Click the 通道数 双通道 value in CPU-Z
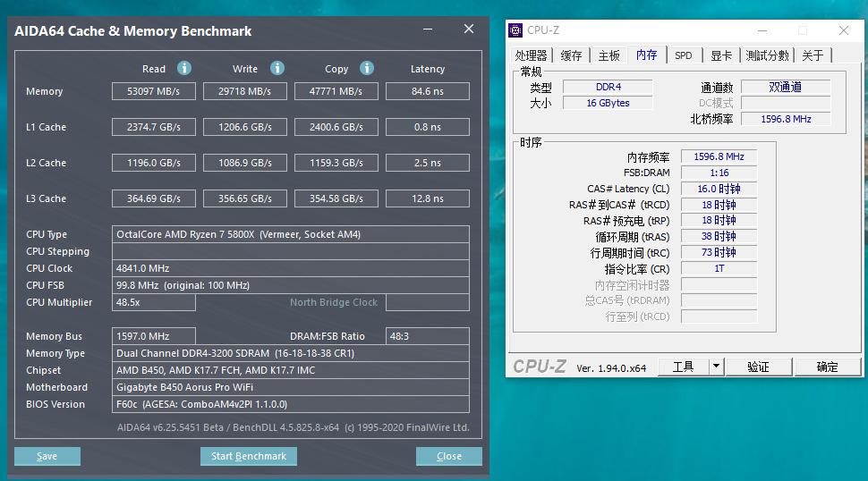868x481 pixels. [786, 87]
